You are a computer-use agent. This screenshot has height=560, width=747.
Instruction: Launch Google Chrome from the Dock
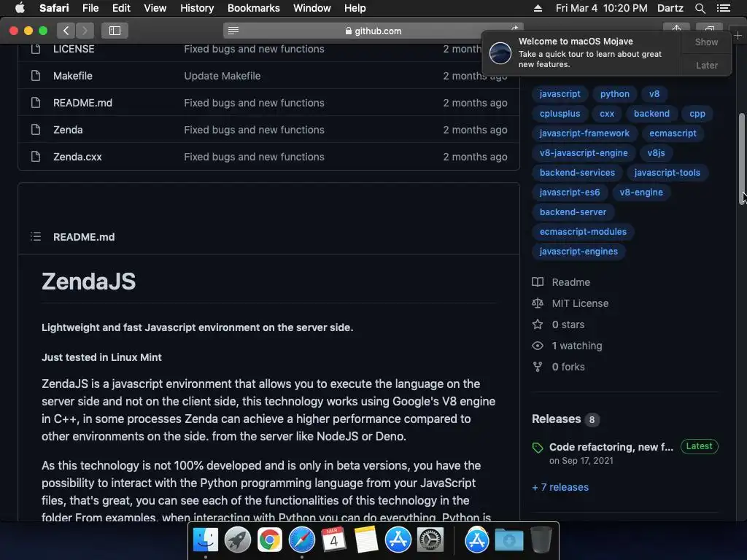[269, 540]
